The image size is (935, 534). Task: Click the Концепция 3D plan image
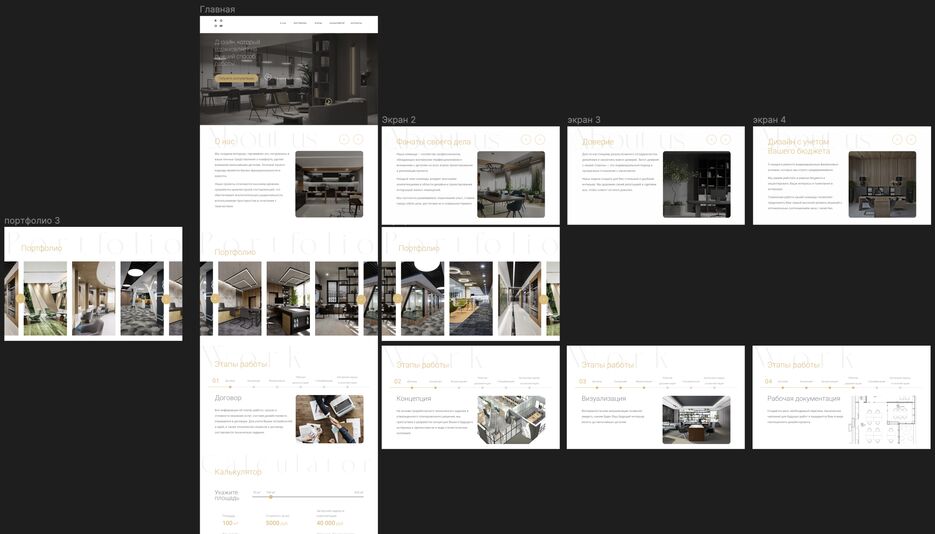(x=511, y=420)
